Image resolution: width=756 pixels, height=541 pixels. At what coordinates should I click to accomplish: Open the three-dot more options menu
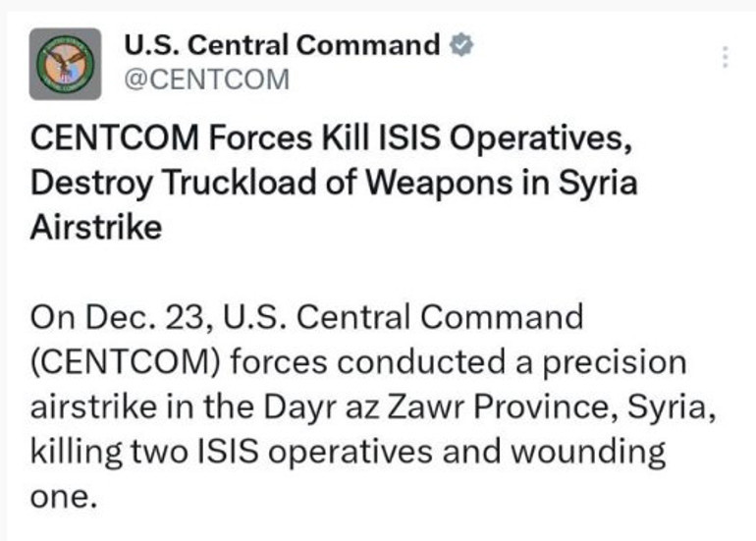(725, 56)
